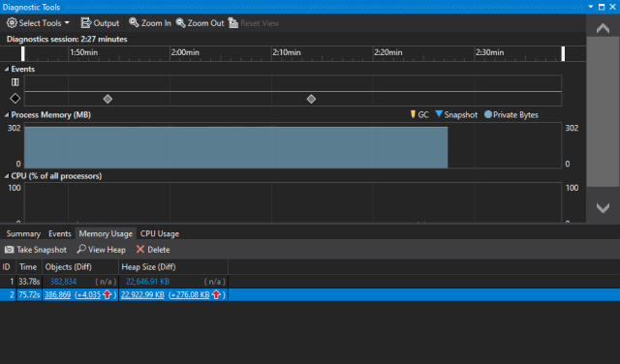
Task: Click the left timeline selection handle
Action: pos(23,54)
